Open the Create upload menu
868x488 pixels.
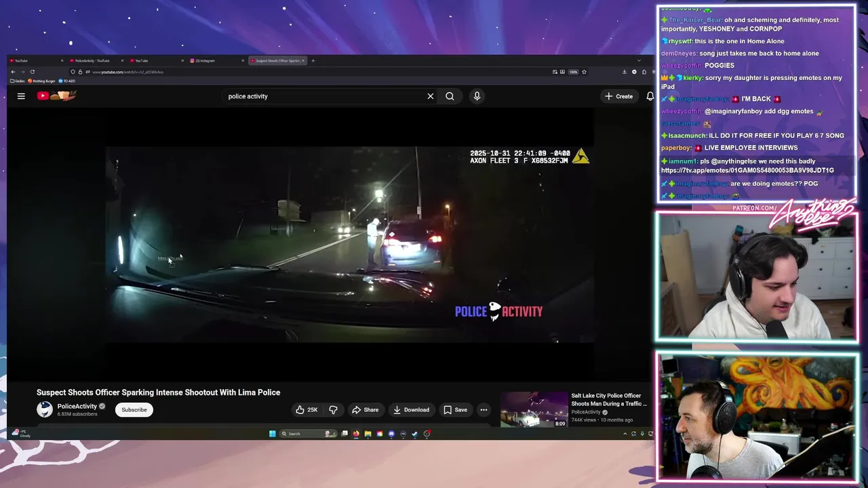click(x=618, y=96)
